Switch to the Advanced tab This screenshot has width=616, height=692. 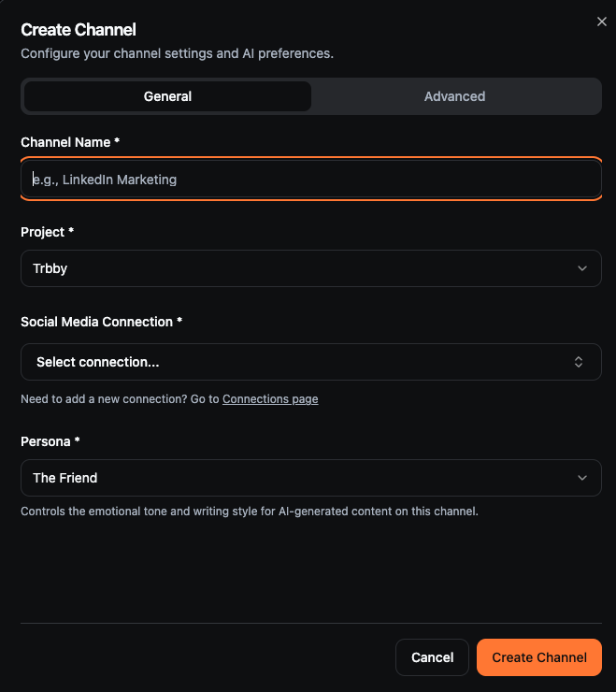pyautogui.click(x=454, y=96)
